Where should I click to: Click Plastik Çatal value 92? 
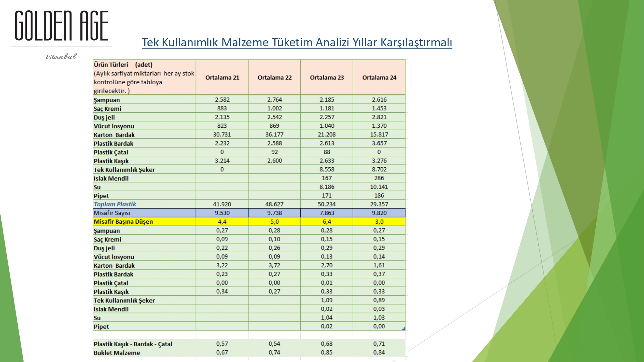(274, 152)
